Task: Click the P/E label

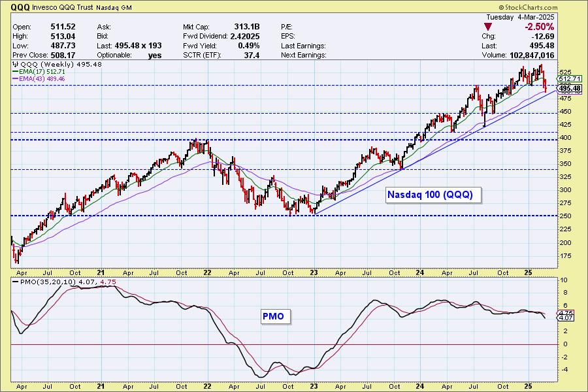Action: (287, 27)
